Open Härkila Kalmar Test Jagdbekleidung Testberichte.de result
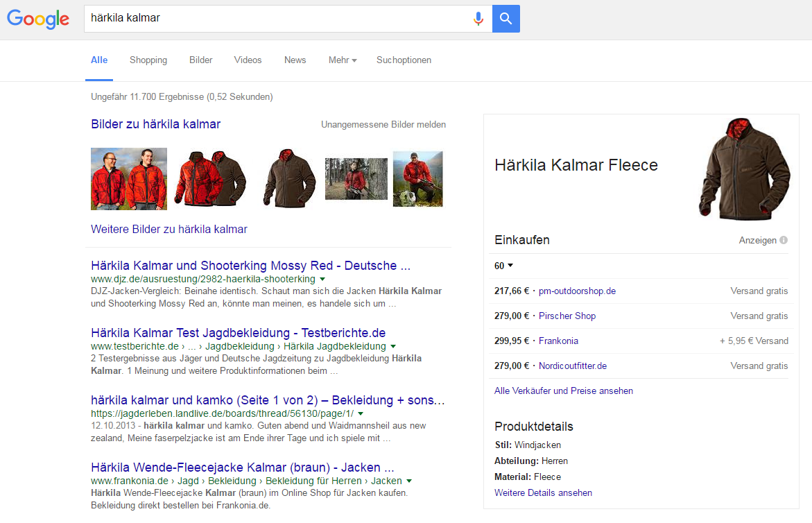 (x=239, y=333)
